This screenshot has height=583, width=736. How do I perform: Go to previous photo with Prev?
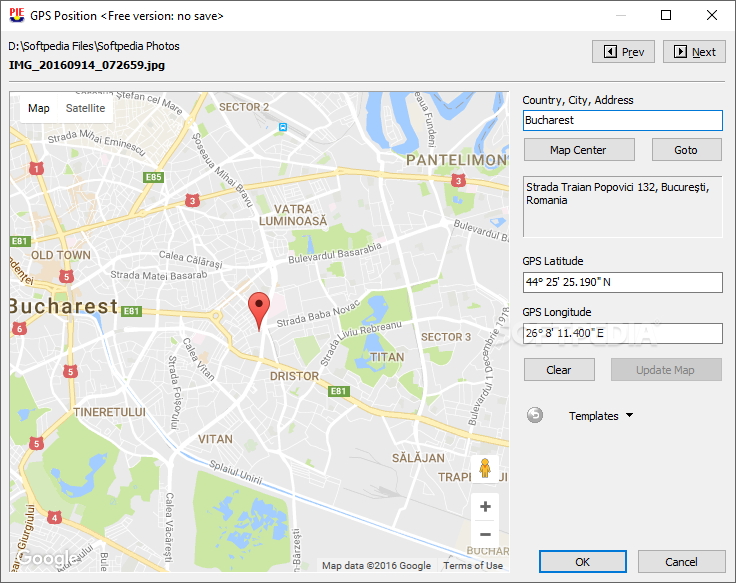click(x=623, y=52)
